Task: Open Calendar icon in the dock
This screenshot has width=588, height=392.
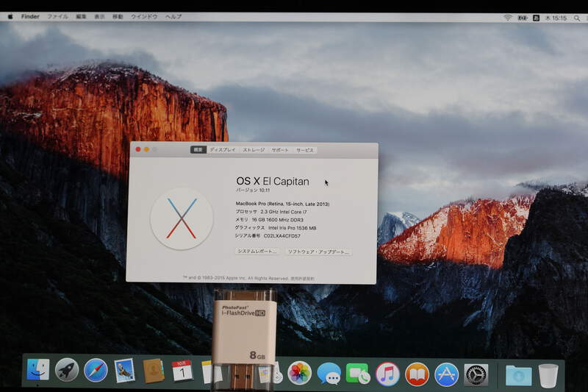Action: click(x=182, y=371)
